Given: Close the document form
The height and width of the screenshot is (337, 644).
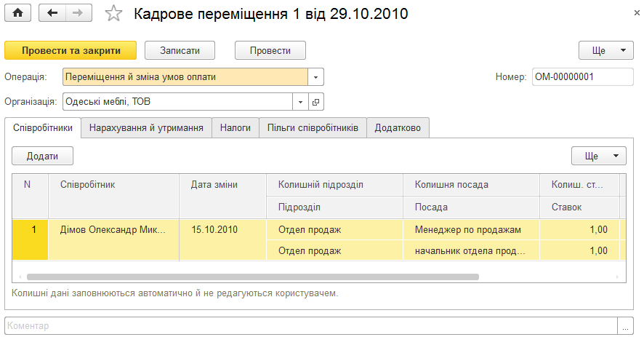Looking at the screenshot, I should point(637,13).
